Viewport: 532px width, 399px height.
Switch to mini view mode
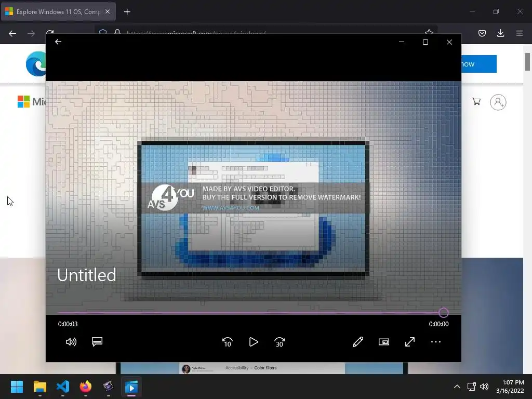[x=384, y=342]
